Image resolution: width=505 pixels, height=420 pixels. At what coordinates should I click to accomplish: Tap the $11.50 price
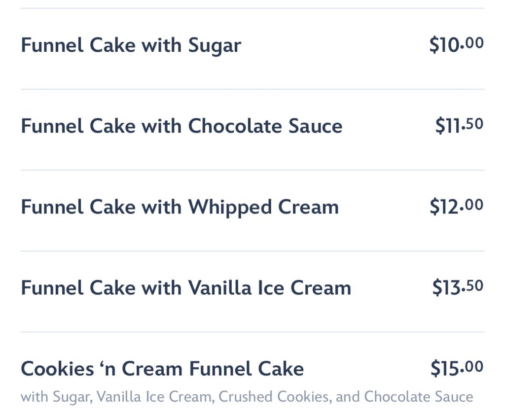pos(459,125)
